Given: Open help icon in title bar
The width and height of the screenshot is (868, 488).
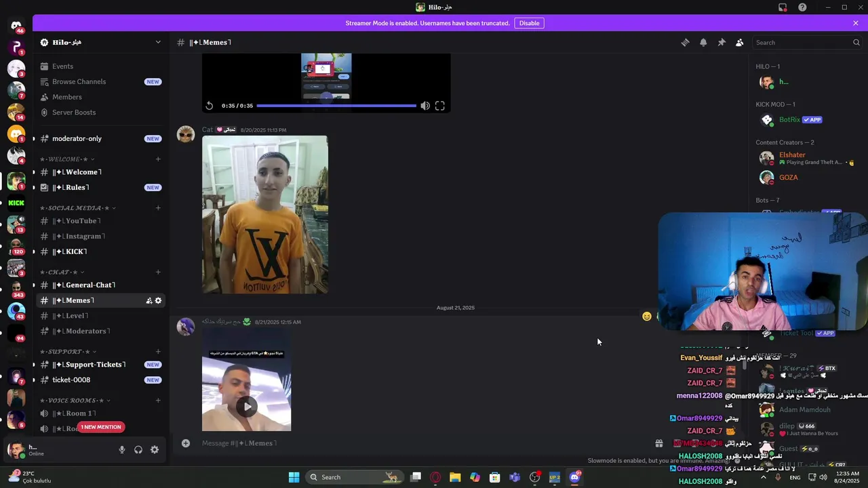Looking at the screenshot, I should pos(802,7).
